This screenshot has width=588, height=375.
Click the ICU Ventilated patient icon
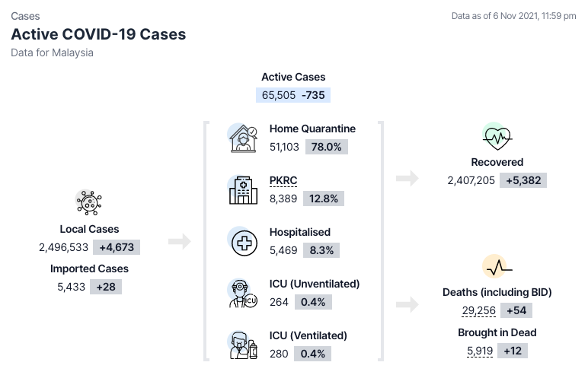click(243, 345)
